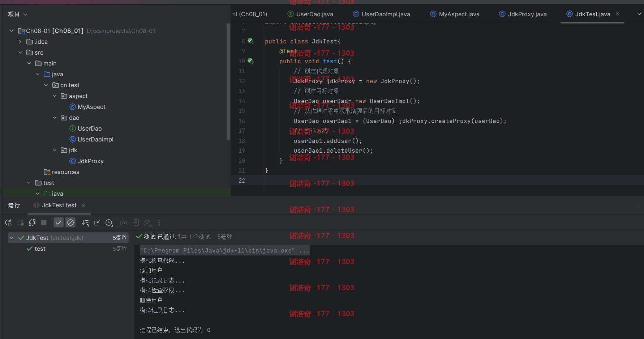Toggle auto-test rerun mode icon
This screenshot has width=644, height=339.
pos(32,223)
